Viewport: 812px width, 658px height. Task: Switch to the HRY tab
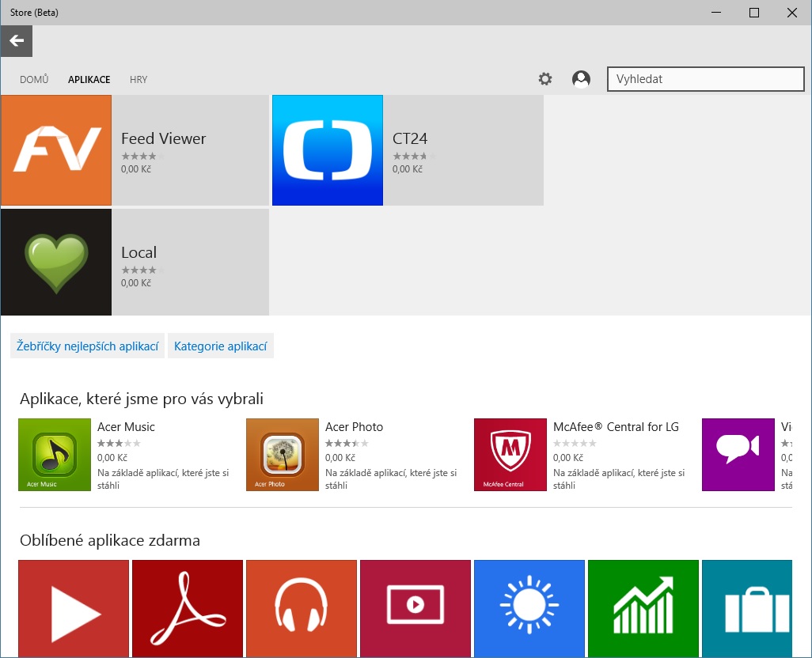[x=138, y=79]
